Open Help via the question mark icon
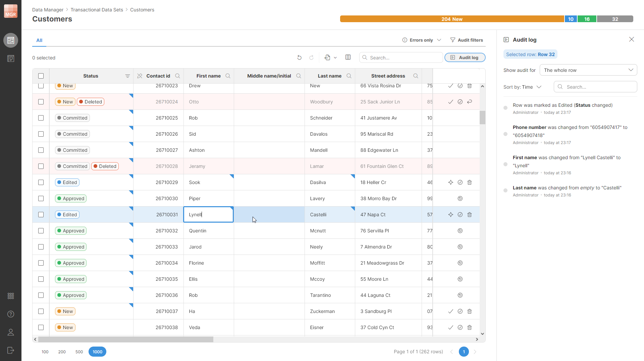The width and height of the screenshot is (644, 361). [x=11, y=314]
